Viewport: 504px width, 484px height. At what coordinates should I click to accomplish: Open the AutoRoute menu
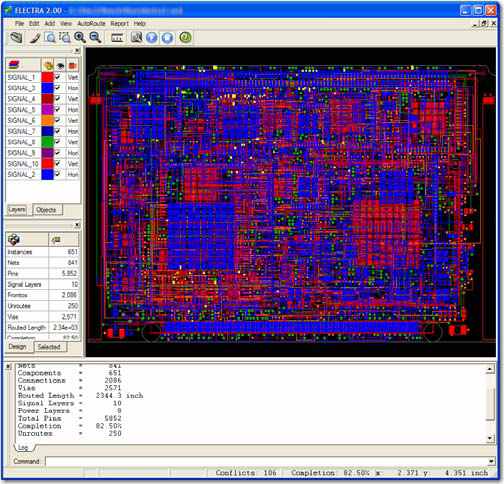click(x=91, y=23)
